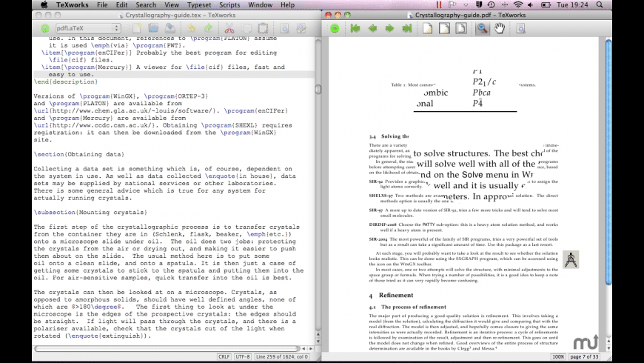Jump to last page of the PDF
The height and width of the screenshot is (363, 644).
(406, 28)
